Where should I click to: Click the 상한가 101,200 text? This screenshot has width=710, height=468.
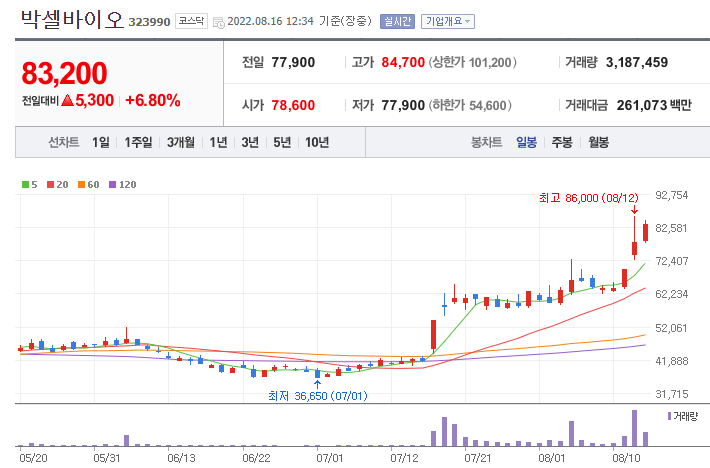[x=473, y=62]
